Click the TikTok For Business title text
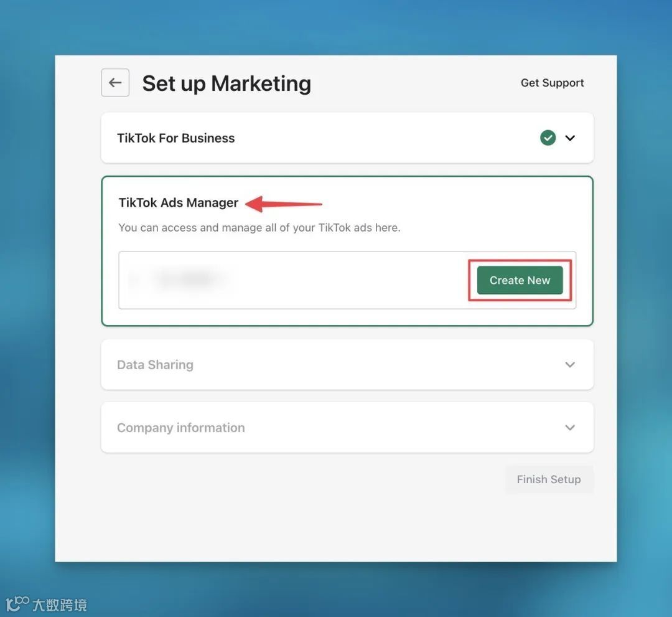This screenshot has height=617, width=672. pyautogui.click(x=175, y=138)
